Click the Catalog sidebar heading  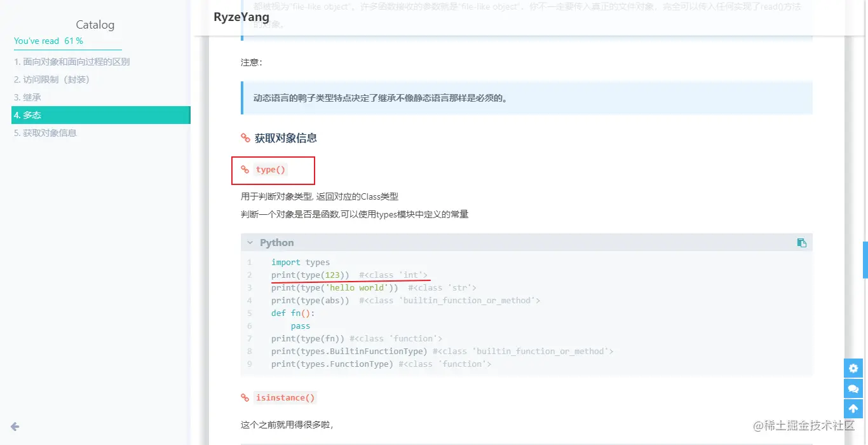coord(95,25)
